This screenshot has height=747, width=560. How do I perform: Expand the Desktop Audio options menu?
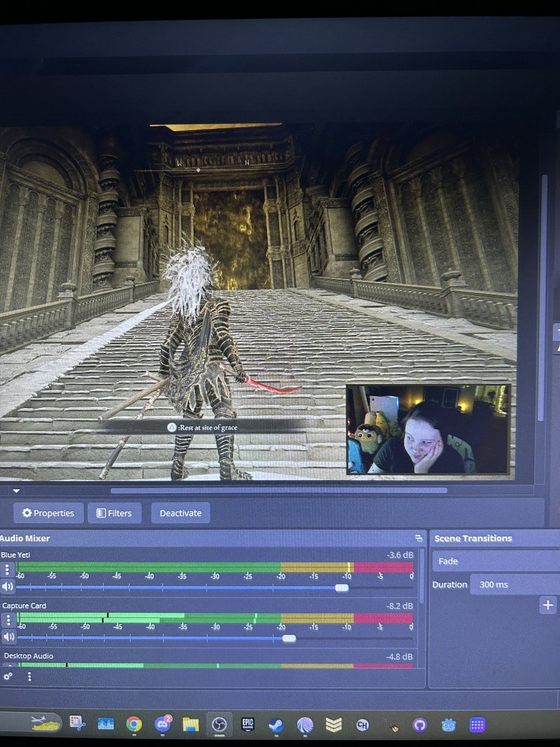(29, 677)
